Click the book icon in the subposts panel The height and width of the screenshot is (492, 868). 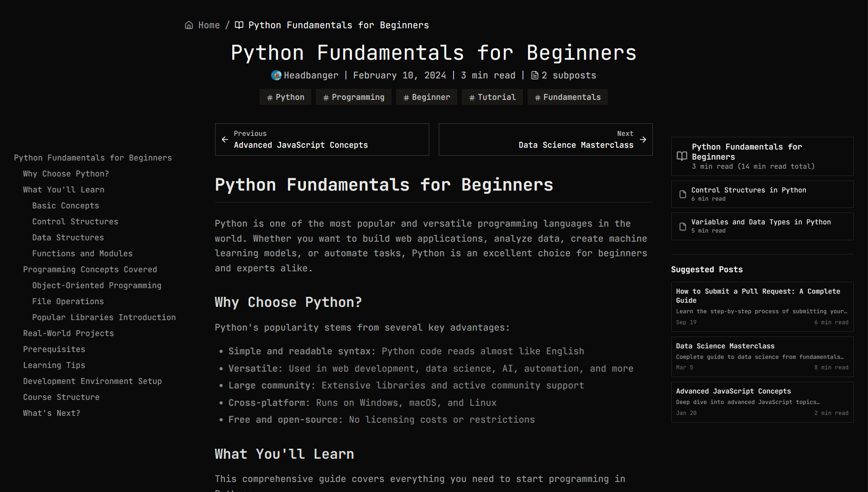pos(682,156)
